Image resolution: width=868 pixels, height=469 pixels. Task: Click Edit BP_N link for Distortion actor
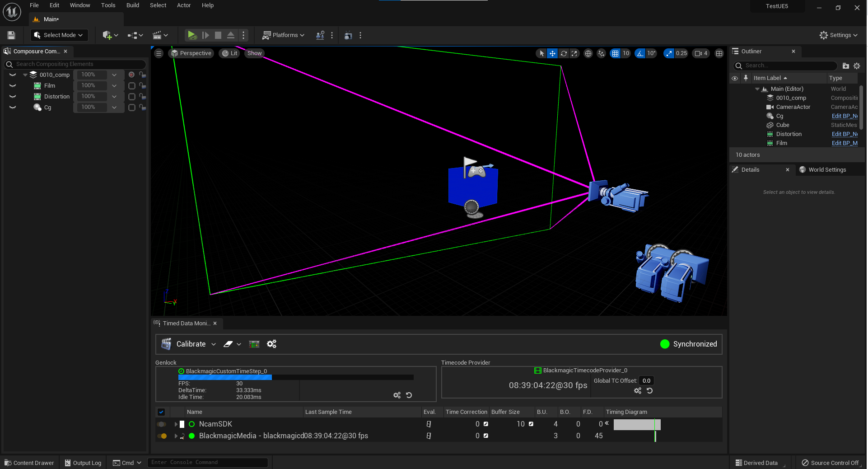(x=844, y=134)
